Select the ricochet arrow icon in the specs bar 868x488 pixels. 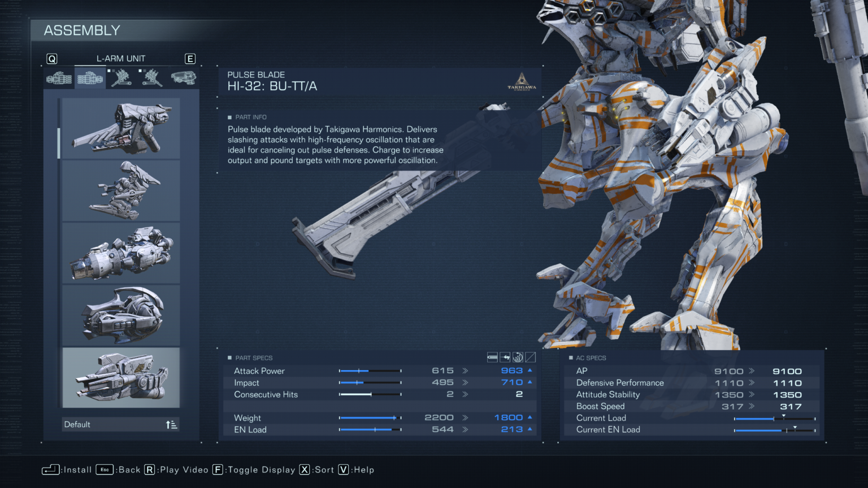505,357
